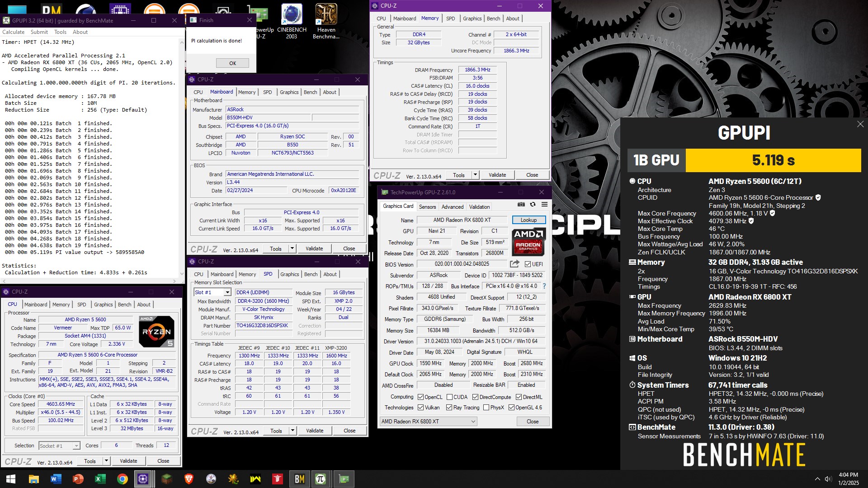Open the Brave browser from the taskbar
This screenshot has height=488, width=868.
[189, 479]
